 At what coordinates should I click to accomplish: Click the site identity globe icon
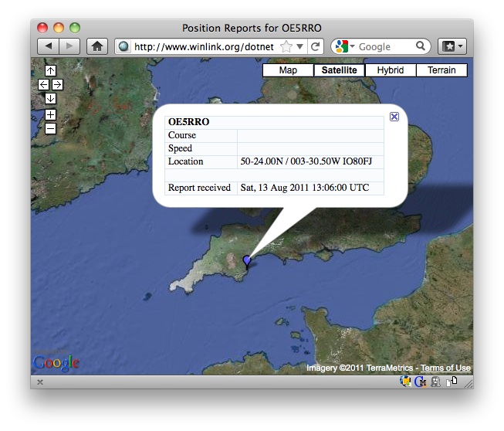(x=123, y=46)
